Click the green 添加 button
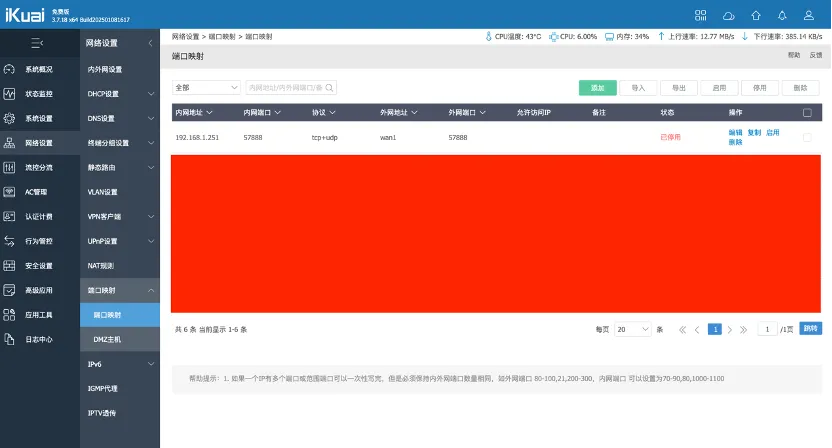 coord(597,88)
